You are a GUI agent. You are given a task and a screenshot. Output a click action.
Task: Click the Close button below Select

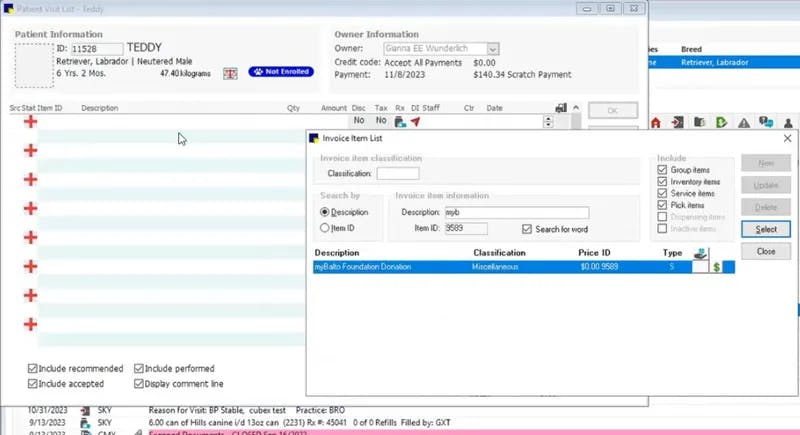click(x=766, y=251)
